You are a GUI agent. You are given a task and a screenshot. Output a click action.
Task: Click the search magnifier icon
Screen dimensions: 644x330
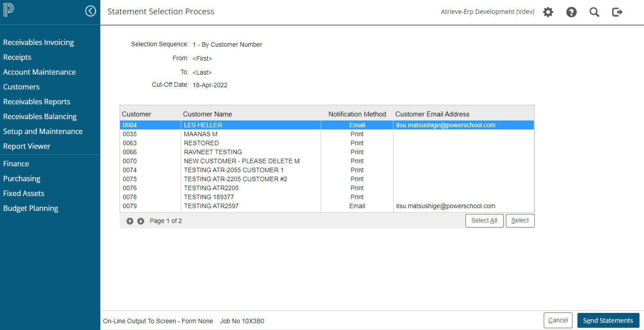pos(594,12)
